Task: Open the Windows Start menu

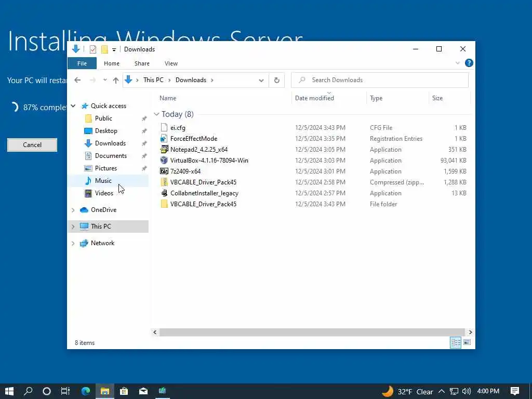Action: pyautogui.click(x=9, y=391)
